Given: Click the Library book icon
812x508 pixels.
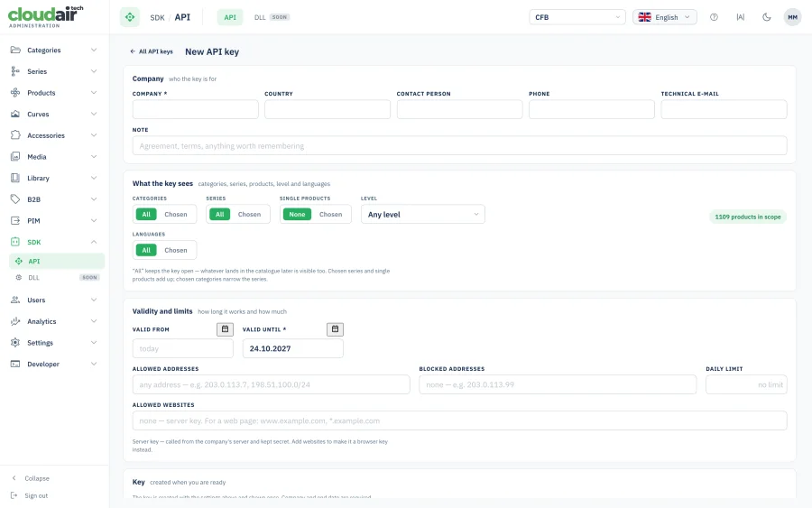Looking at the screenshot, I should pyautogui.click(x=15, y=178).
